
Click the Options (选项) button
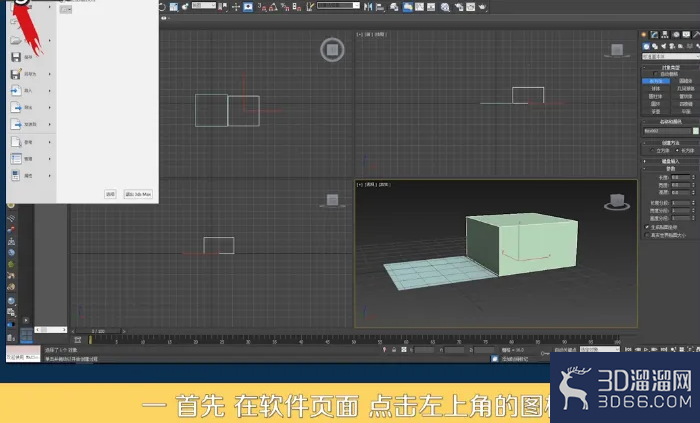tap(110, 194)
